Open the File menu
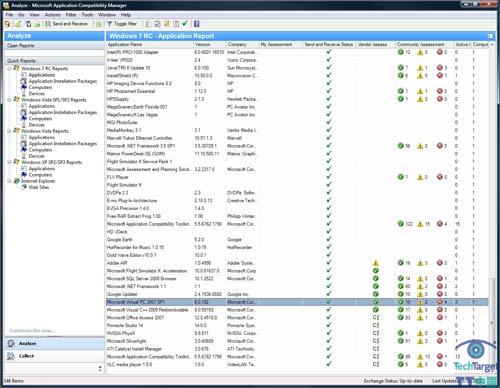Viewport: 500px width, 388px height. (9, 15)
